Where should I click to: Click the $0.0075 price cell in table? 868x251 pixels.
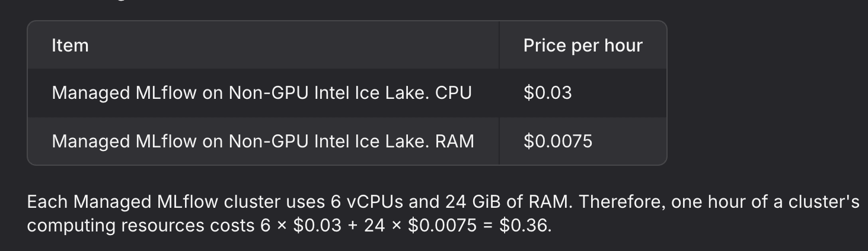tap(558, 141)
